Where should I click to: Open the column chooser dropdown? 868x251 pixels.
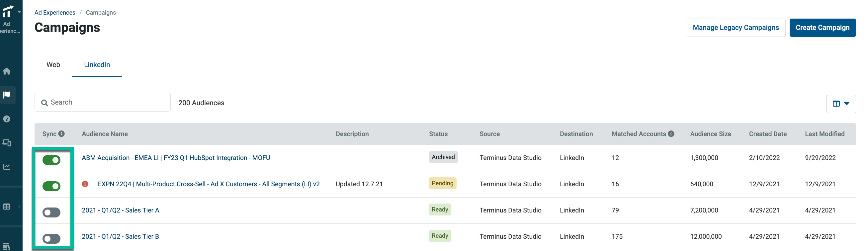coord(841,104)
